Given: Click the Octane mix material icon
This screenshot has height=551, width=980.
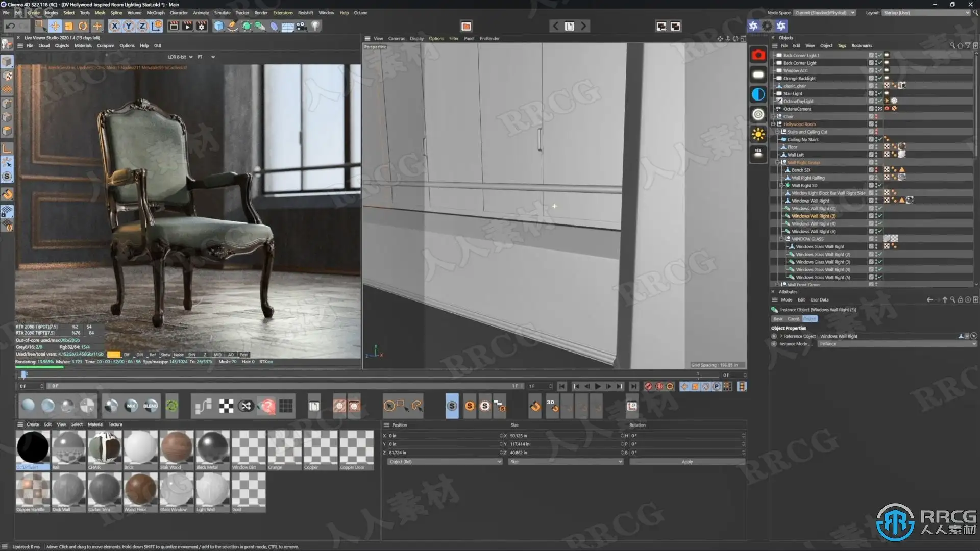Looking at the screenshot, I should (x=131, y=406).
